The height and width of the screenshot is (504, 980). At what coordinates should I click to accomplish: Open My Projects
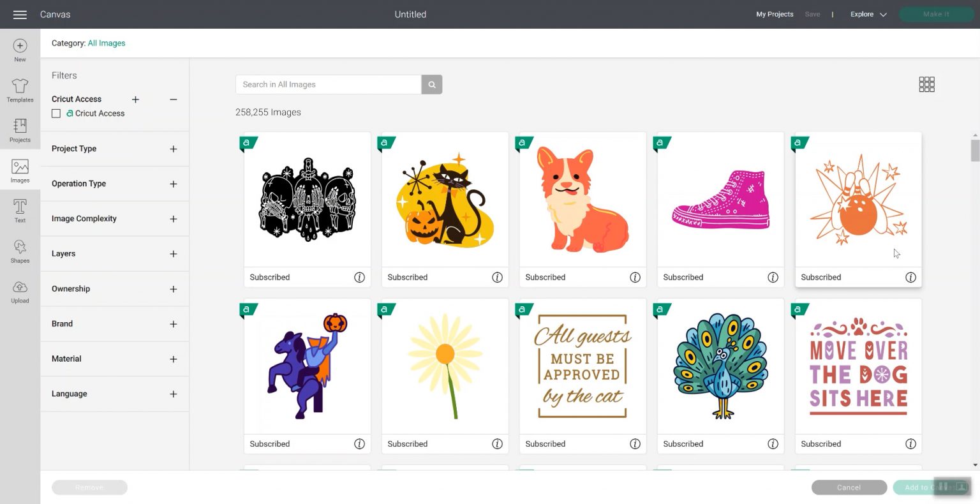(775, 14)
